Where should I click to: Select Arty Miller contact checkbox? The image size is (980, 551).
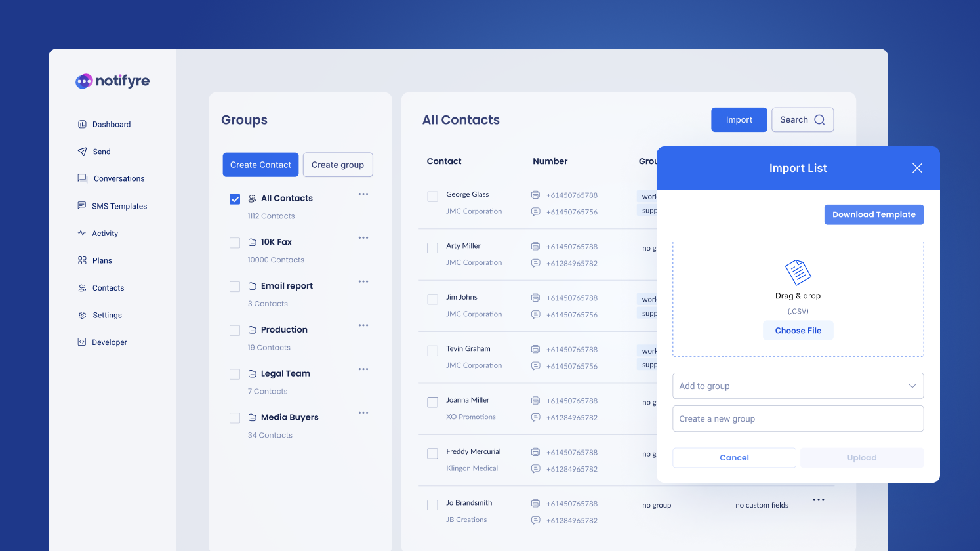(433, 248)
